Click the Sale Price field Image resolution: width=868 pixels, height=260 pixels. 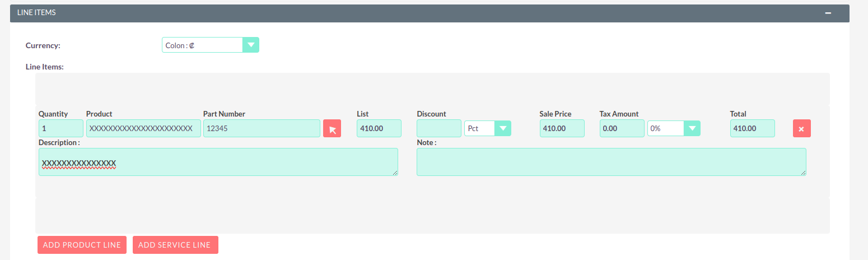pos(562,128)
